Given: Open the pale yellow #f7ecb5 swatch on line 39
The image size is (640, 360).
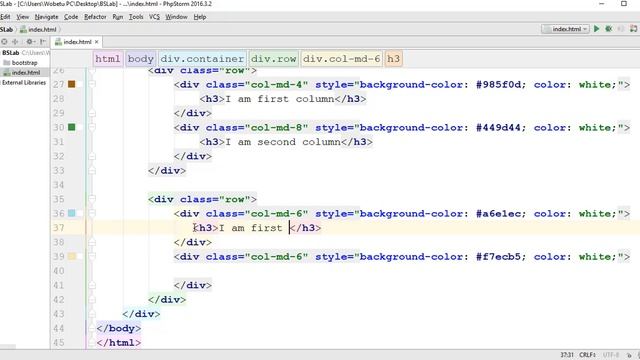Looking at the screenshot, I should (71, 256).
